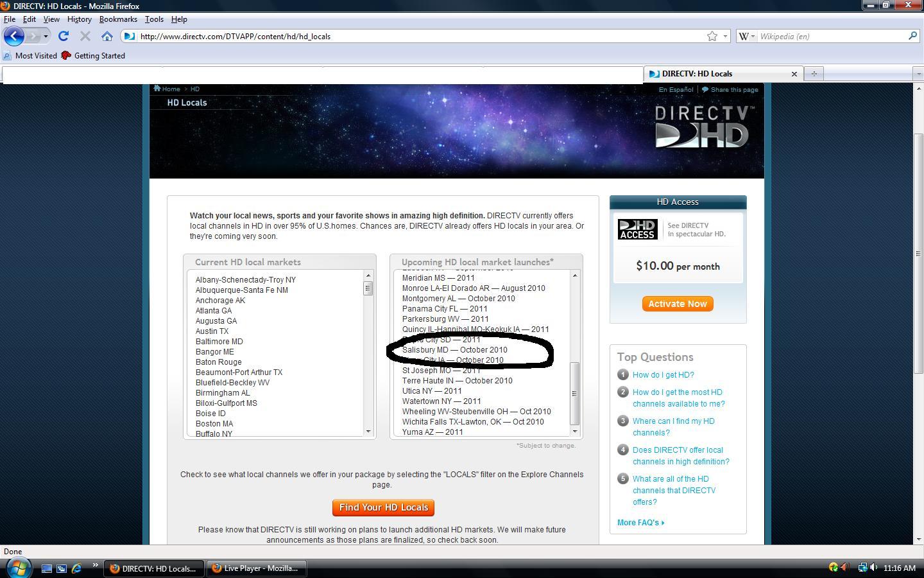Open the back/forward history dropdown
The image size is (924, 578).
click(46, 36)
